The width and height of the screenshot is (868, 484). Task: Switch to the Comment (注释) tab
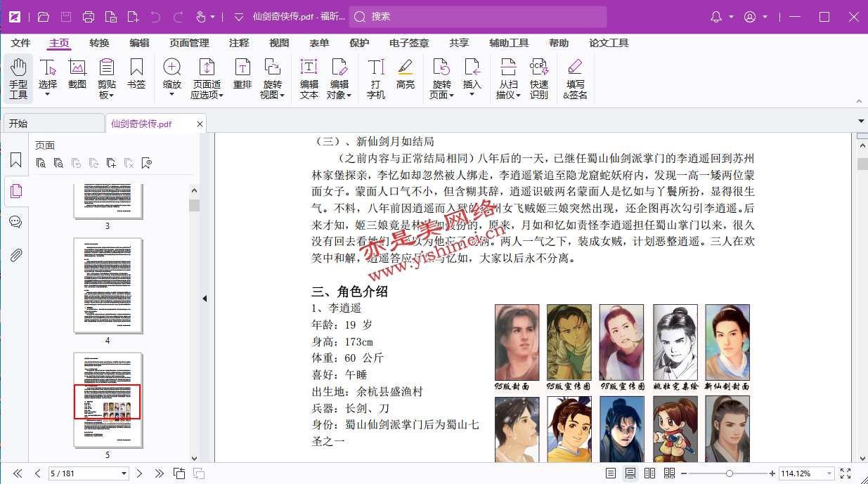pos(239,43)
